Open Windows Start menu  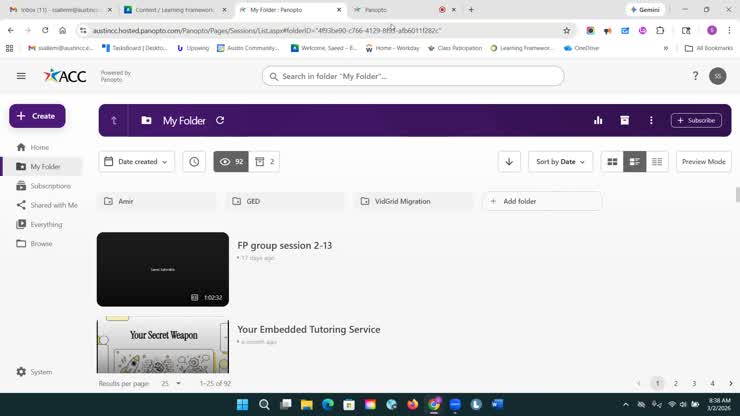click(243, 404)
